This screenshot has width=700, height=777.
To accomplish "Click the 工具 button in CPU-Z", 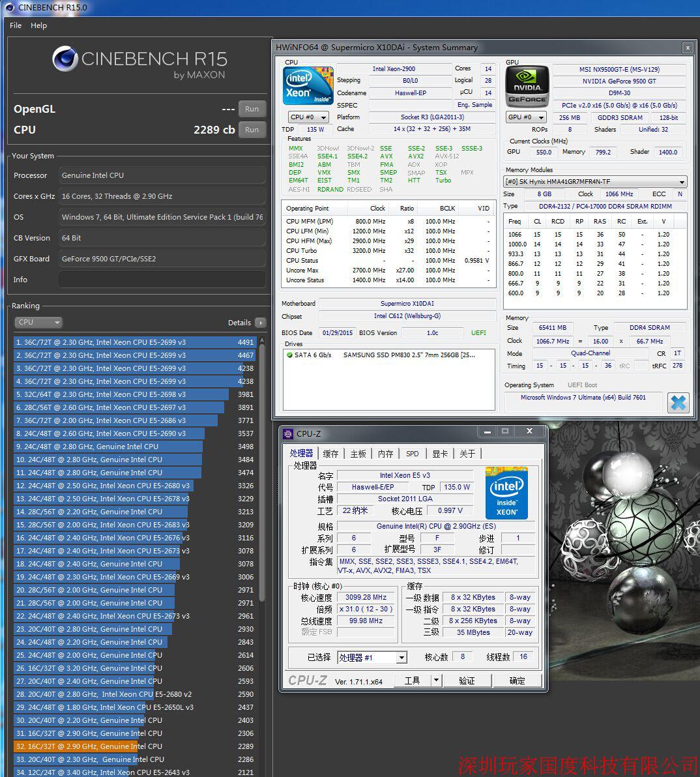I will point(412,681).
